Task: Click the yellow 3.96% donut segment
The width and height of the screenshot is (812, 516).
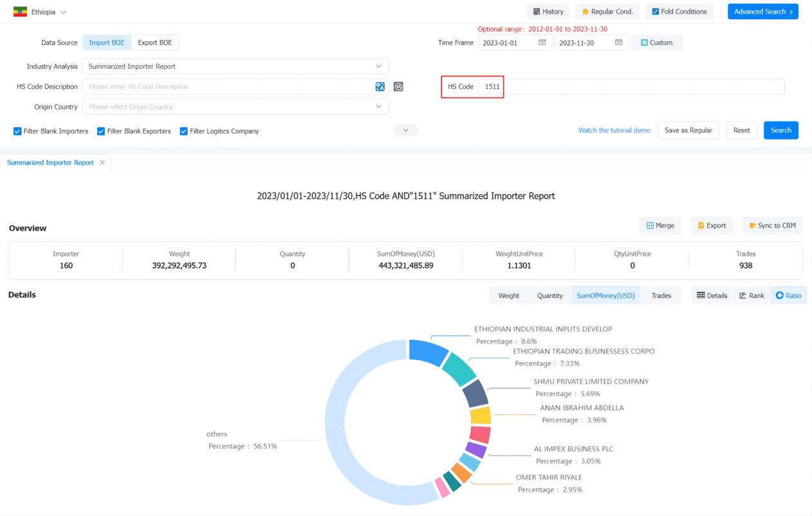Action: (481, 415)
